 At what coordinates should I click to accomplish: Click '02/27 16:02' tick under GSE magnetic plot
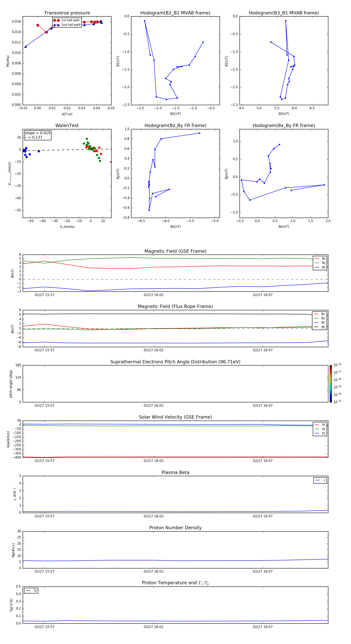tap(153, 295)
